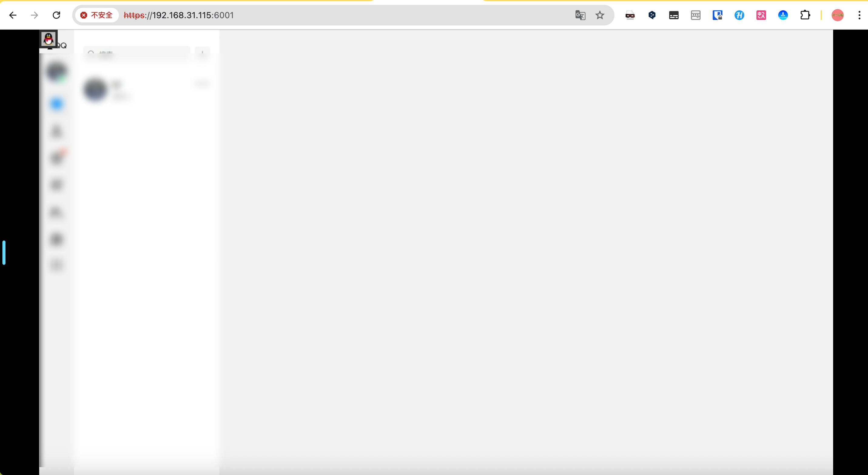Screen dimensions: 868x475
Task: Select the blue messages tab in sidebar
Action: tap(57, 104)
